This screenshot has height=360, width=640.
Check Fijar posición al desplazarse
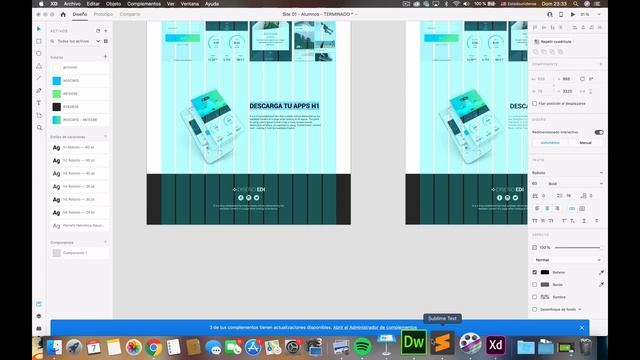pyautogui.click(x=534, y=104)
